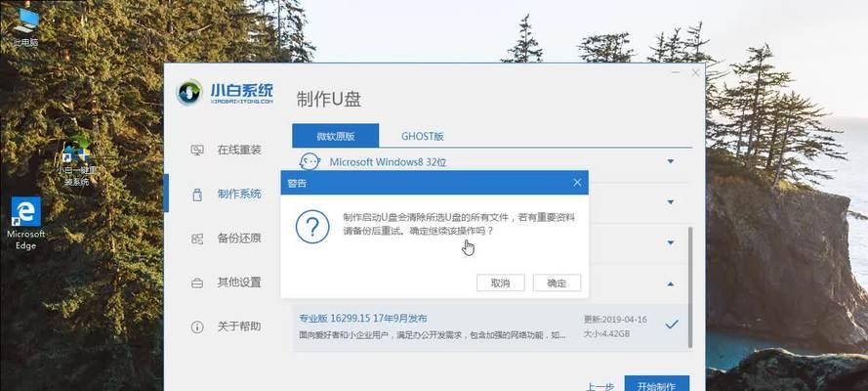This screenshot has width=868, height=391.
Task: Click the 在线重装 sidebar monitor icon
Action: click(x=197, y=151)
